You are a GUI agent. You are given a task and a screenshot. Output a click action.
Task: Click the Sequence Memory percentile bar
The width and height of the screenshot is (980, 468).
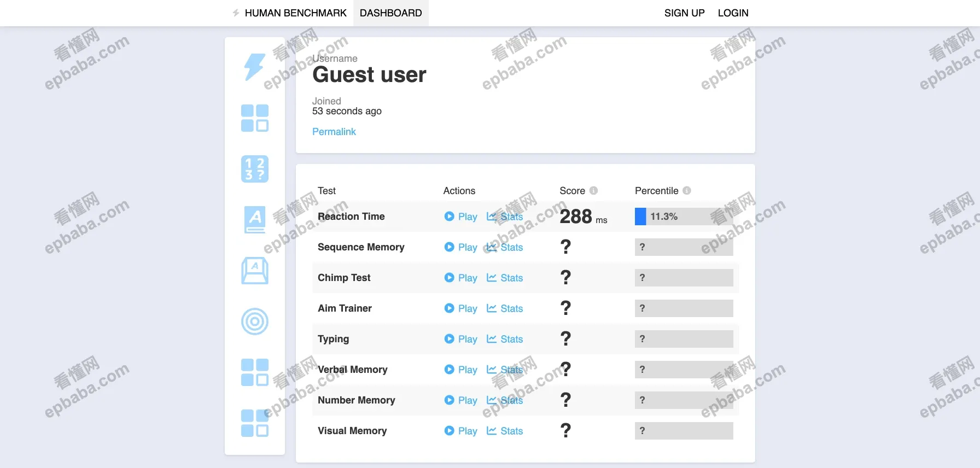point(684,247)
